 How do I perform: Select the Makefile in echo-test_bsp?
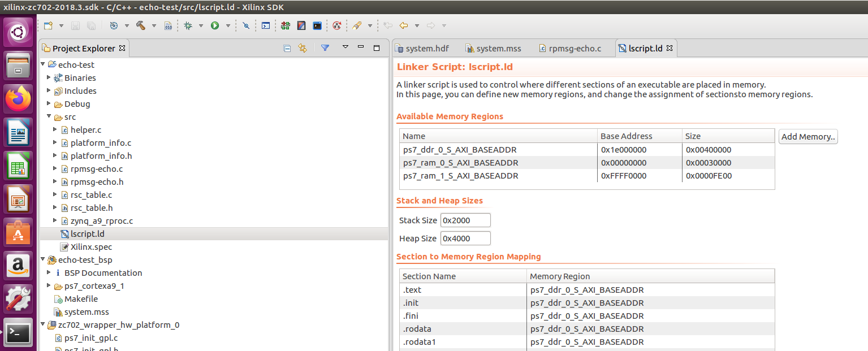pyautogui.click(x=81, y=299)
